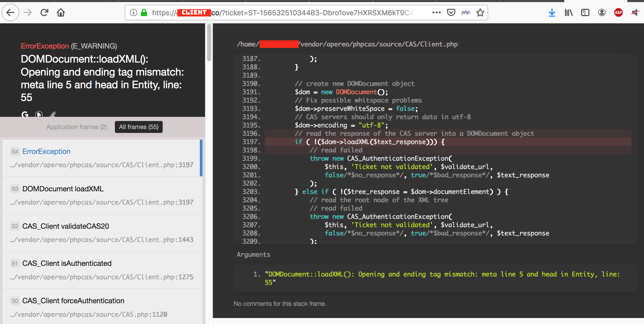Show site information via the info icon

(133, 12)
